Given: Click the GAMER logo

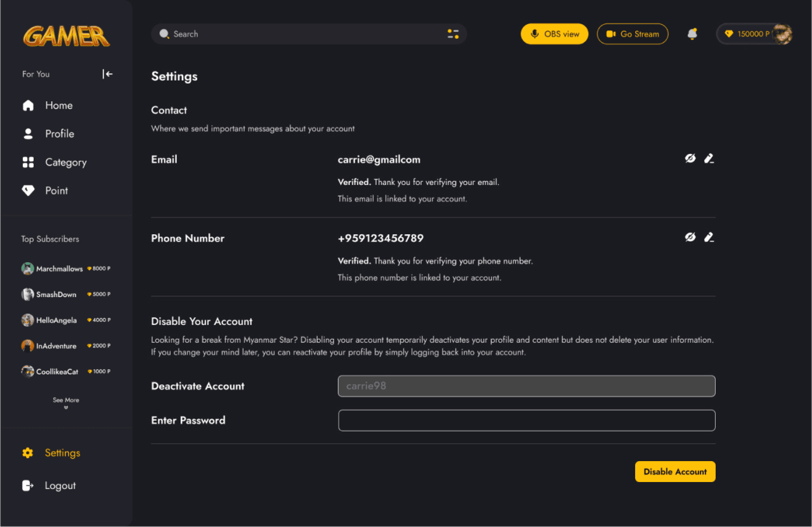Looking at the screenshot, I should 66,36.
